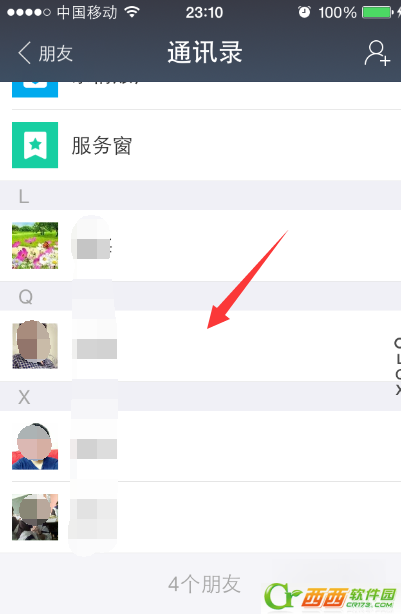Select the blurred contact name under Q

97,349
